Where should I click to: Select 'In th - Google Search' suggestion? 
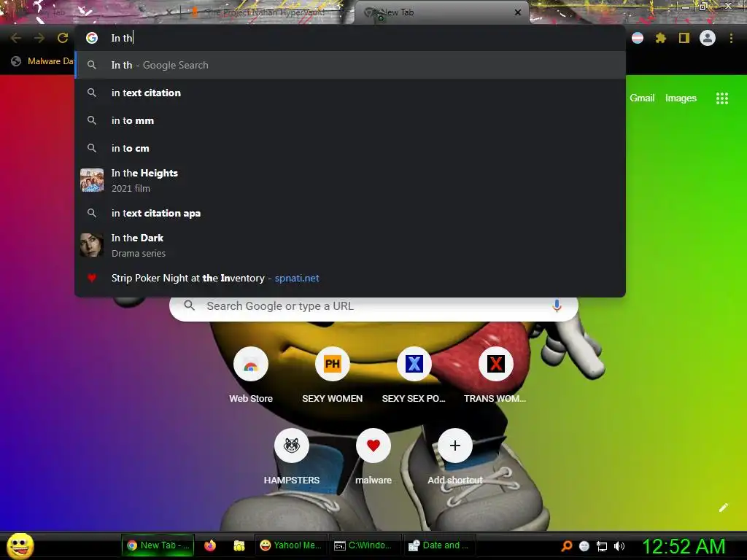[350, 65]
